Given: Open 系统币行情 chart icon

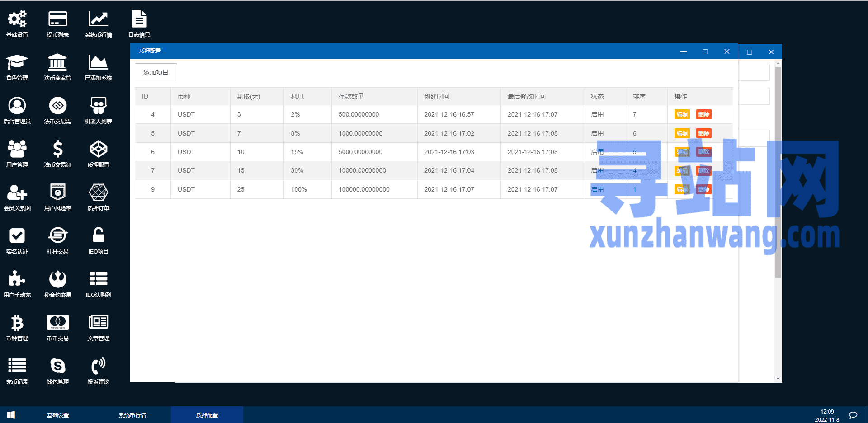Looking at the screenshot, I should click(x=98, y=19).
